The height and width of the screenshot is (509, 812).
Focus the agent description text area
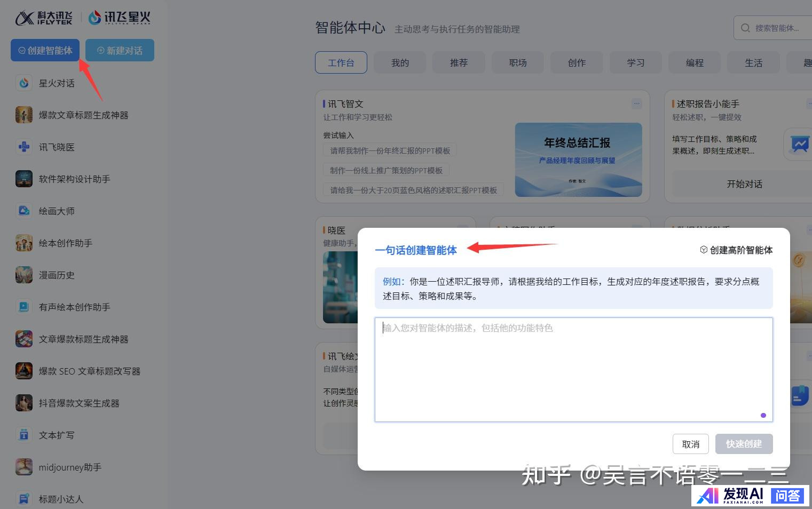coord(573,369)
